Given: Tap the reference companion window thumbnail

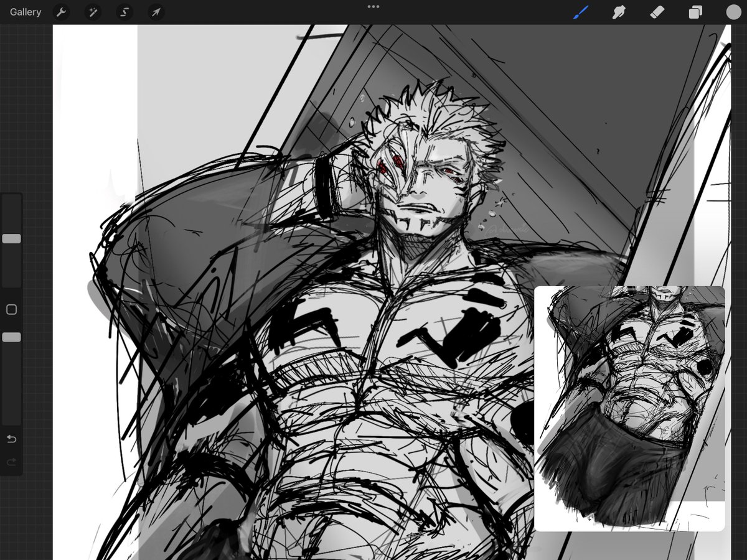Looking at the screenshot, I should [629, 408].
